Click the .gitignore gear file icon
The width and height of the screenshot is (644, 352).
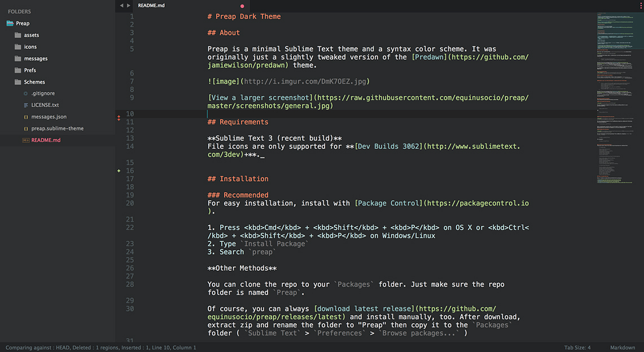pyautogui.click(x=26, y=93)
